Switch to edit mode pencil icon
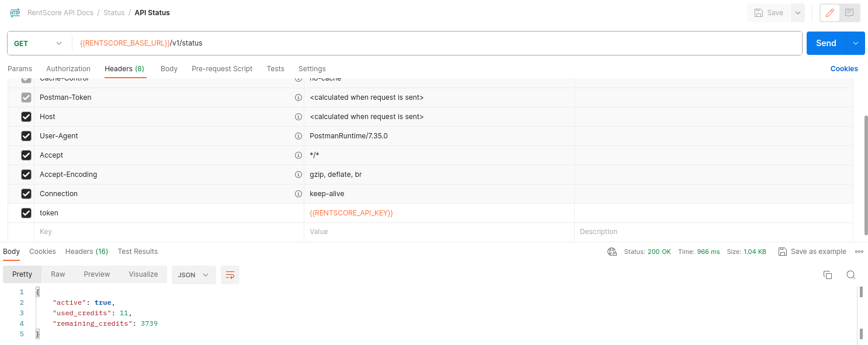868x345 pixels. pos(830,13)
